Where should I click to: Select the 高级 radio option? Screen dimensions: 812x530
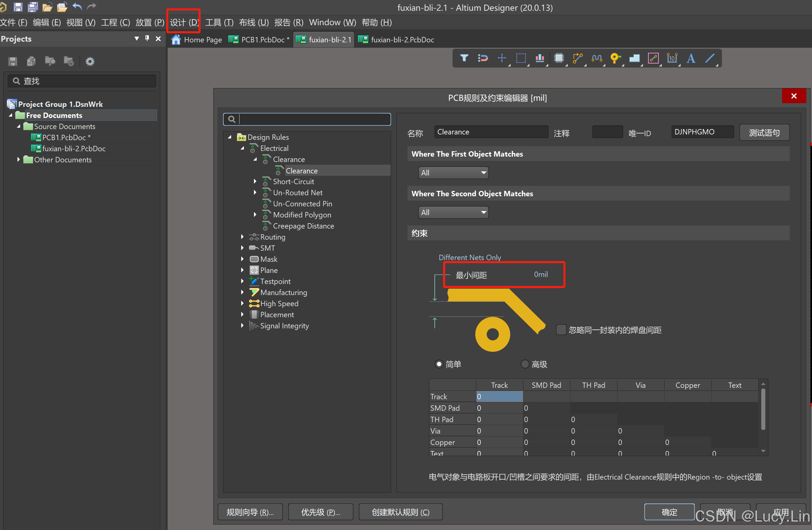(x=525, y=364)
